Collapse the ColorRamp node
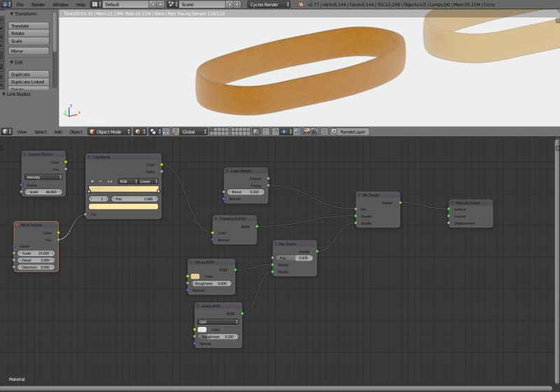 [89, 157]
